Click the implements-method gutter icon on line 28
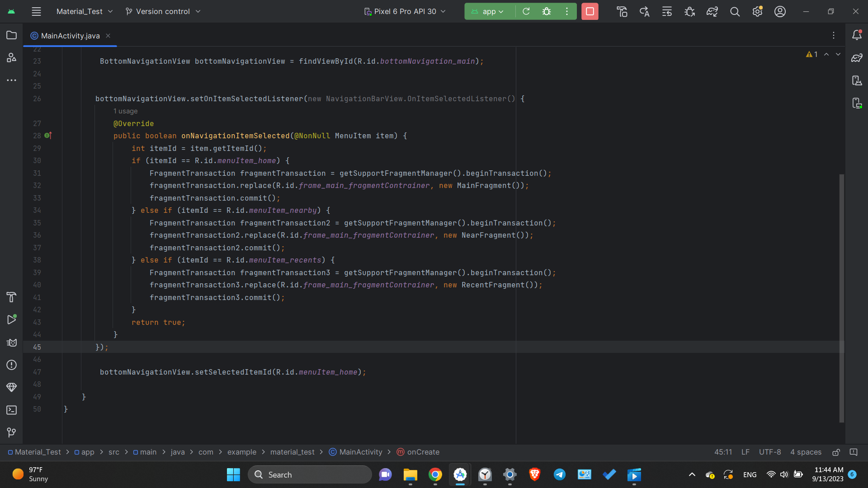868x488 pixels. pos(48,136)
